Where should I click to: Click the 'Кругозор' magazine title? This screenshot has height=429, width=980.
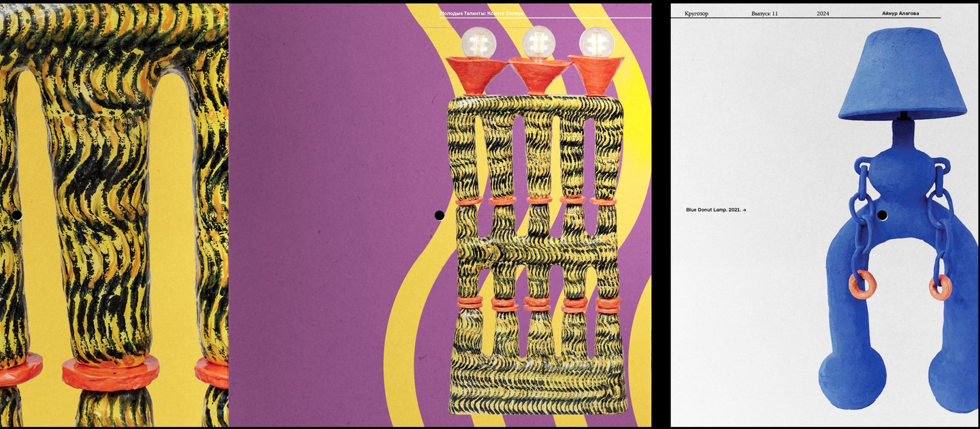pos(696,13)
